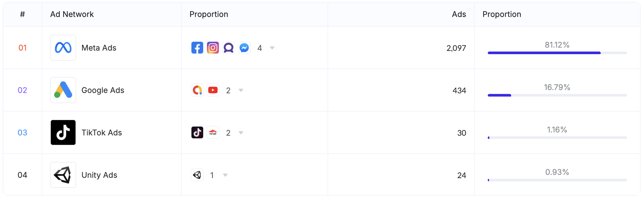Select the Instagram channel icon
The height and width of the screenshot is (199, 644).
213,48
